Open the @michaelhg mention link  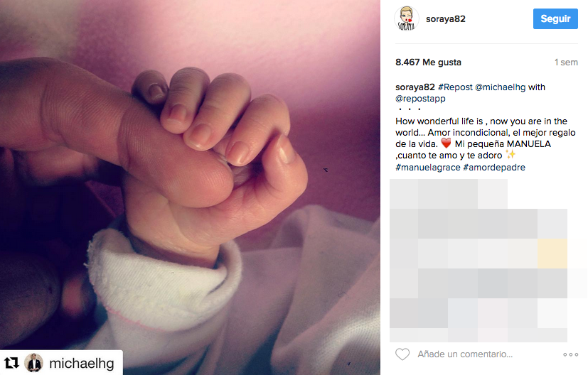pyautogui.click(x=501, y=87)
